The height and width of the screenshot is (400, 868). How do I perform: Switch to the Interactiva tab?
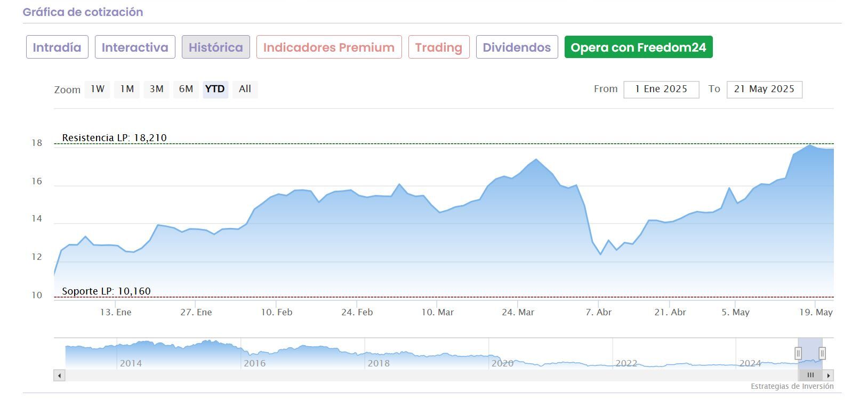point(135,47)
